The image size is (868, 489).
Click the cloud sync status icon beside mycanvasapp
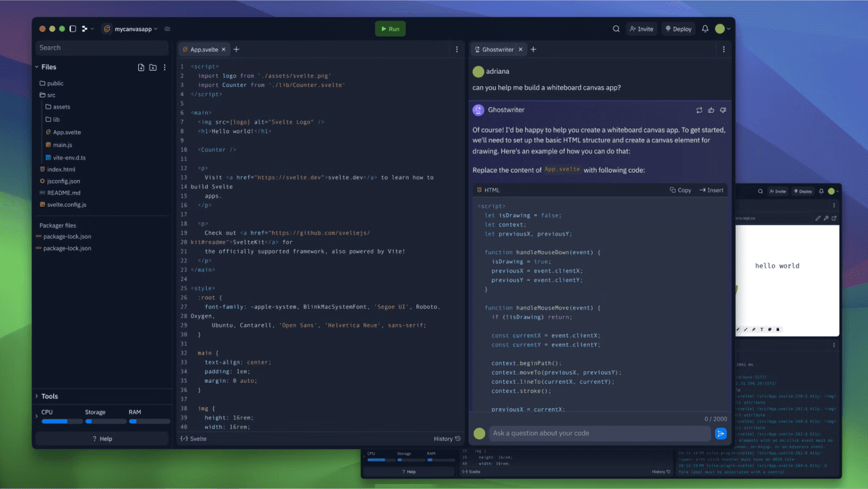(167, 29)
